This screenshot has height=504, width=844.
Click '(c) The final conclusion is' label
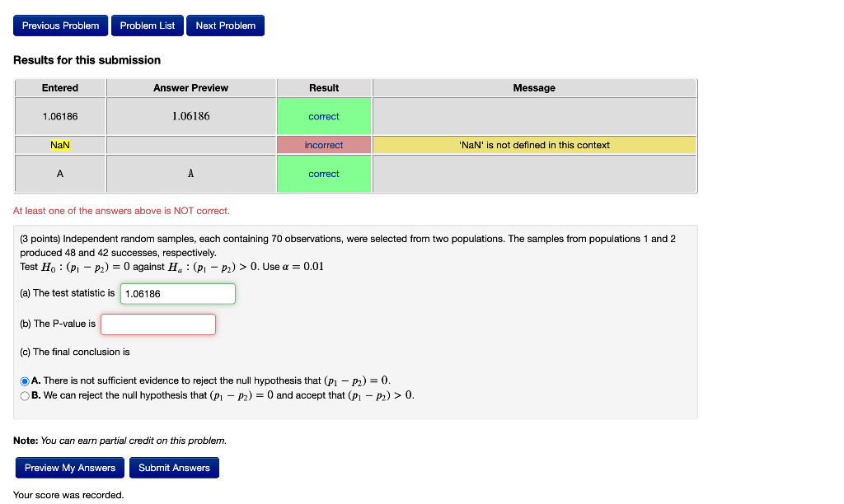[75, 352]
